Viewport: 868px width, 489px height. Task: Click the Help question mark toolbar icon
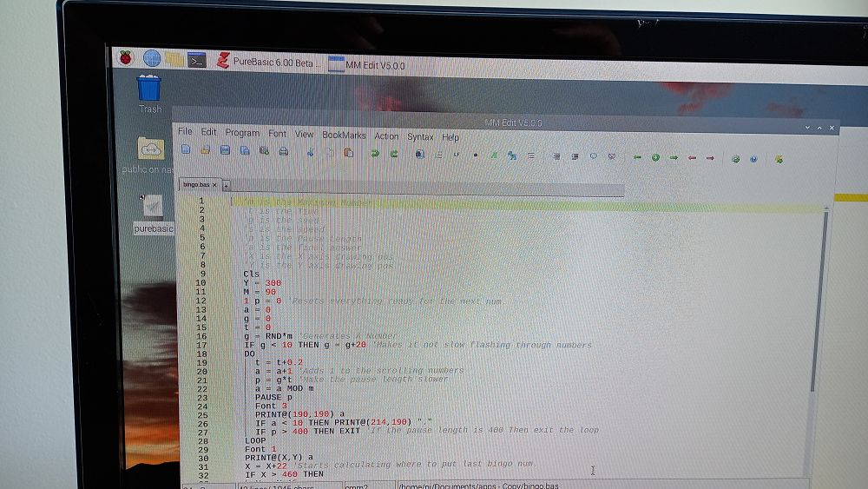pos(753,159)
